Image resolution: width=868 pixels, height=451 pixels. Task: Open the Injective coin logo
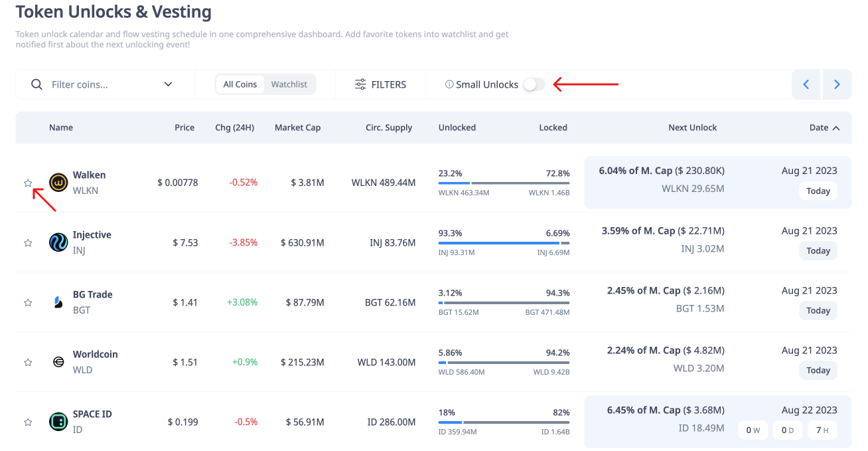pos(58,242)
